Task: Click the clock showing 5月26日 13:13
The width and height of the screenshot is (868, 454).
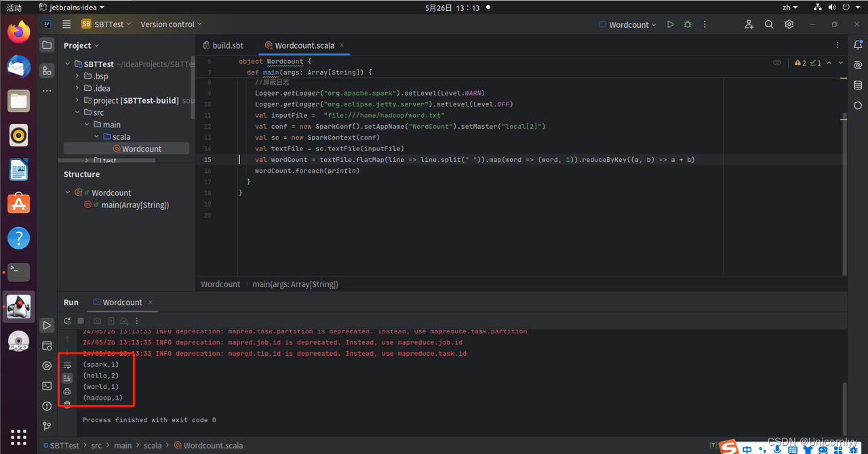Action: (x=452, y=7)
